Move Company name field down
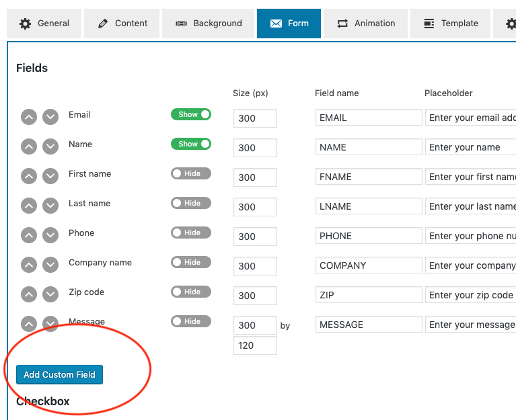 tap(50, 265)
